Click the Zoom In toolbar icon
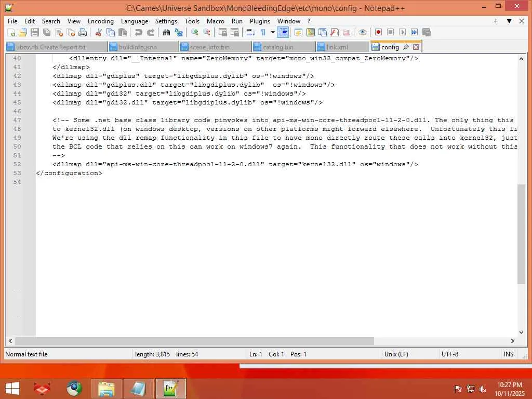Viewport: 532px width, 399px height. tap(194, 32)
